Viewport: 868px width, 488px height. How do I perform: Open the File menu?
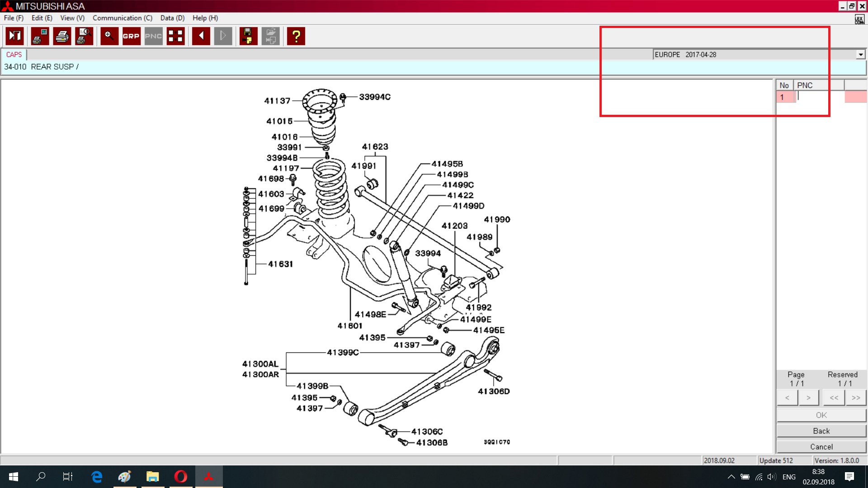tap(13, 18)
